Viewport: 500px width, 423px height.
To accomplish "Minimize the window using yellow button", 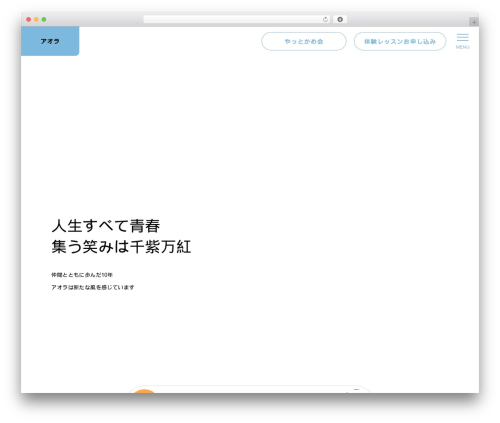I will click(x=36, y=19).
